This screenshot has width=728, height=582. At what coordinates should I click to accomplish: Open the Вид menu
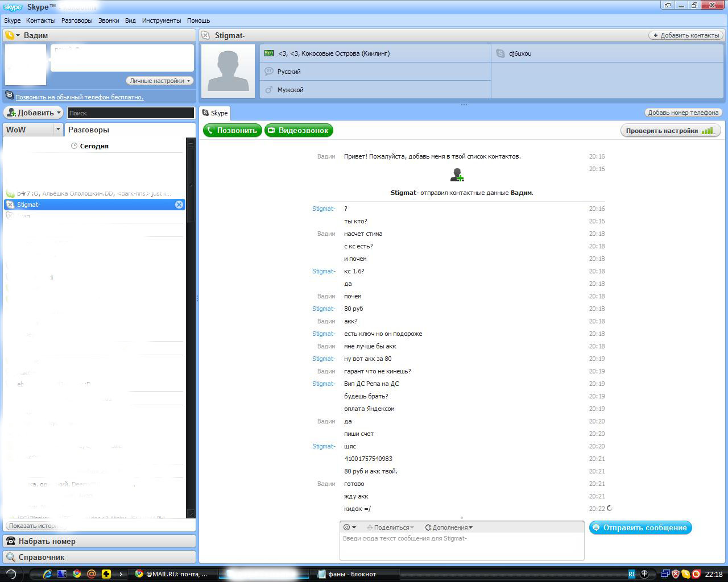tap(130, 20)
